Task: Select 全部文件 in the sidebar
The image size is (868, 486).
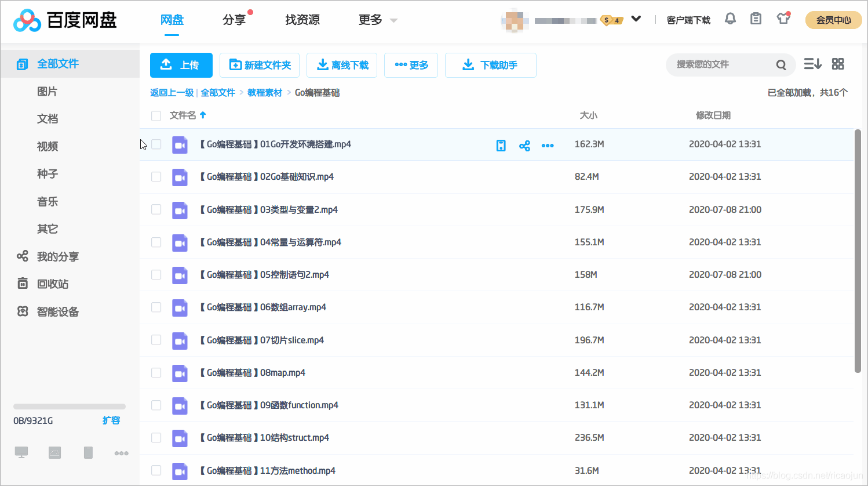Action: point(70,64)
